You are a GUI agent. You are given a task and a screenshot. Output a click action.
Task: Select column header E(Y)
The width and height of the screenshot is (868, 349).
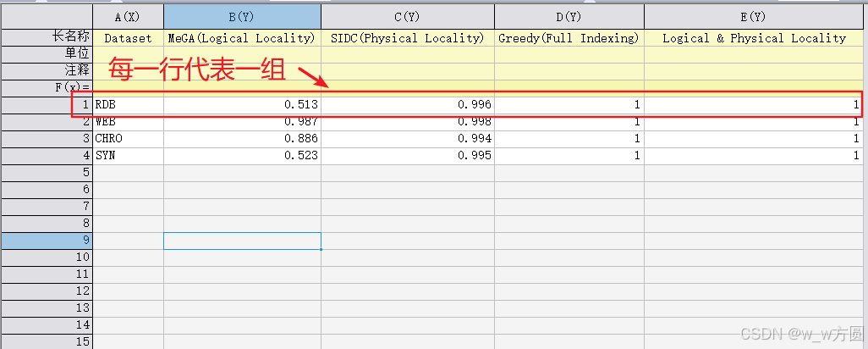[x=754, y=17]
